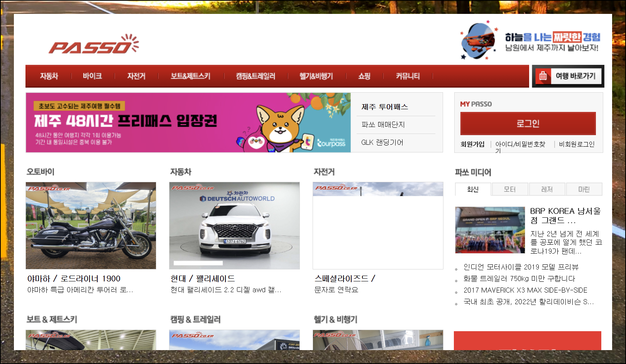Open 스페셜라이즈드 / title
The image size is (626, 364).
tap(345, 278)
